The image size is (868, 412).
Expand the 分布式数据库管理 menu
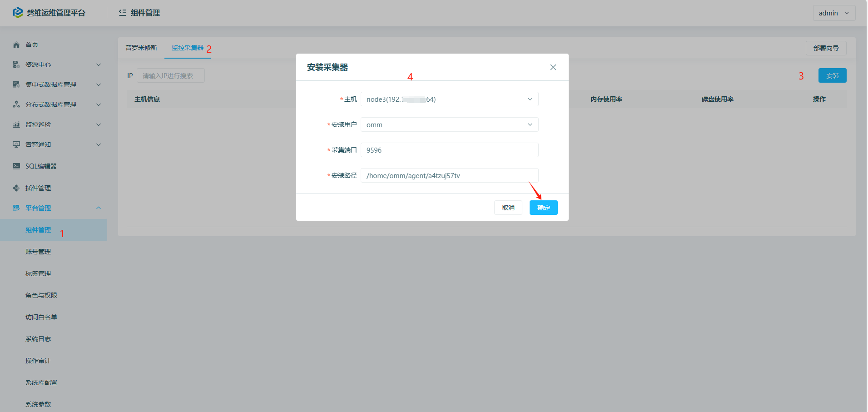click(x=99, y=104)
